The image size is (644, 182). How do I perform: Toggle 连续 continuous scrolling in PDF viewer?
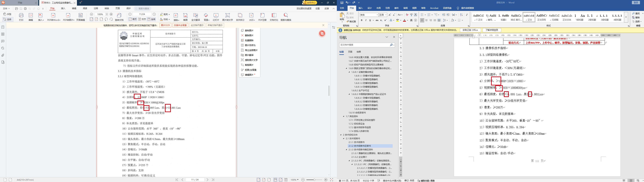coord(152,19)
